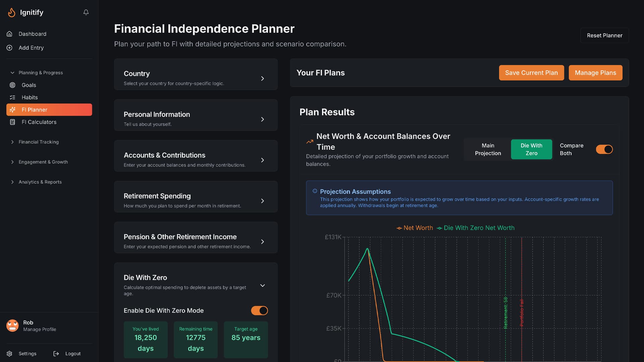
Task: Click Logout link
Action: (x=73, y=354)
